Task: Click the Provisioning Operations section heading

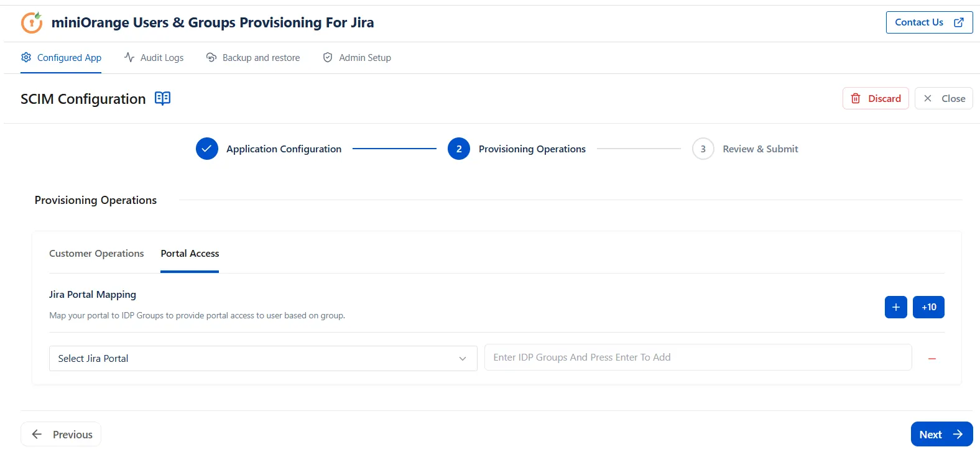Action: click(96, 200)
